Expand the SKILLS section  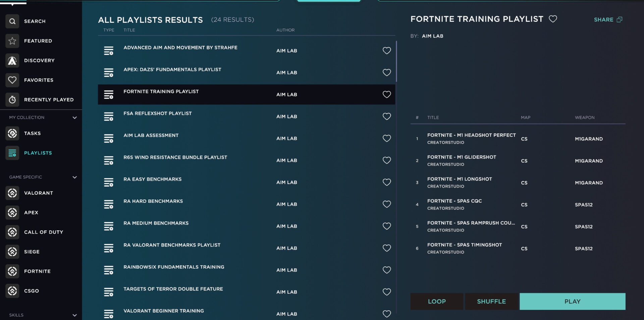coord(74,315)
